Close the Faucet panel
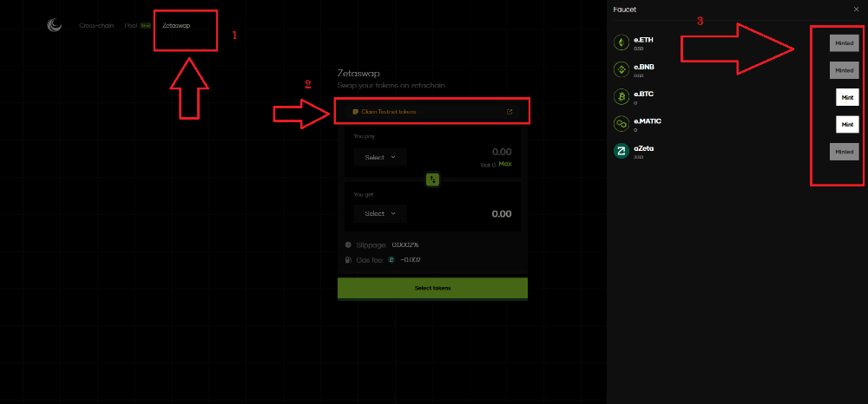868x404 pixels. (x=857, y=10)
